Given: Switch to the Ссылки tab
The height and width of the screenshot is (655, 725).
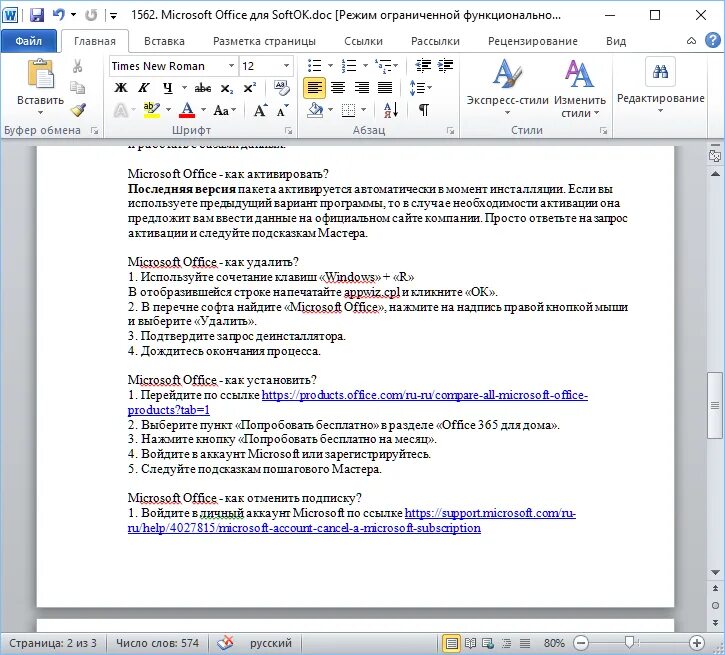Looking at the screenshot, I should point(363,41).
